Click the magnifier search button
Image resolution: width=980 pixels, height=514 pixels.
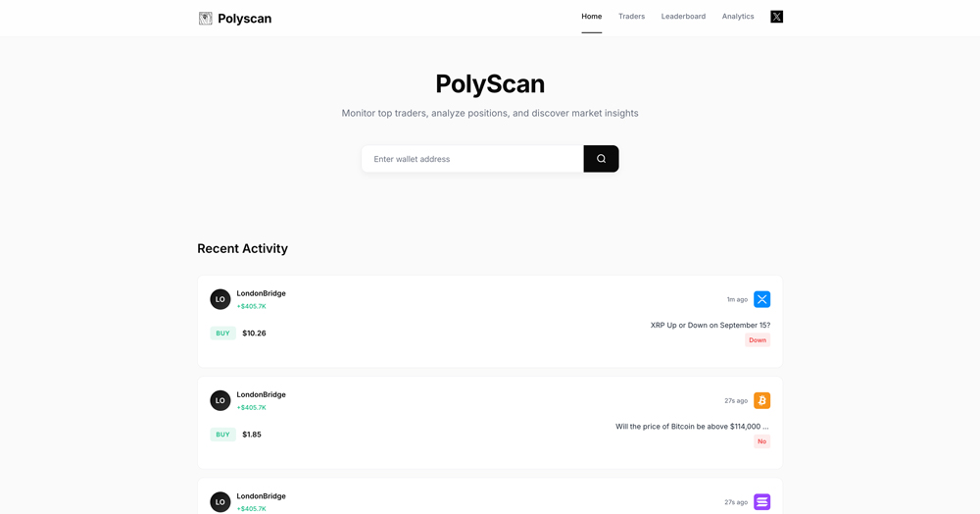coord(601,159)
